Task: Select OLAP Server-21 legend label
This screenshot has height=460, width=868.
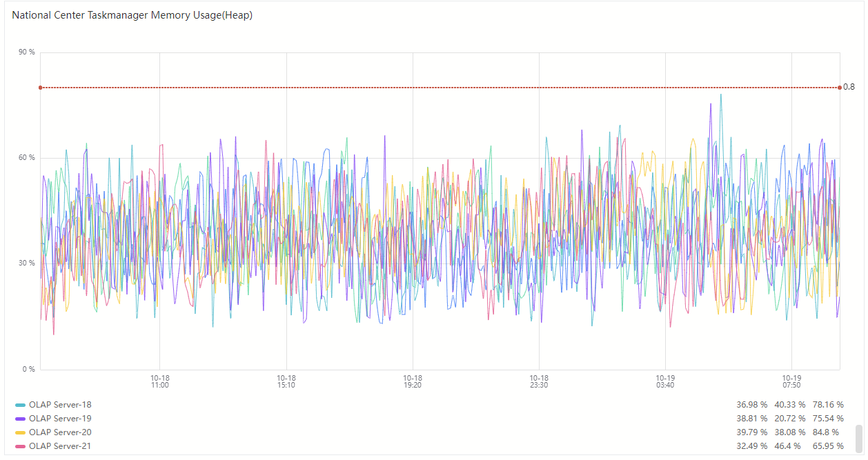Action: click(x=60, y=446)
